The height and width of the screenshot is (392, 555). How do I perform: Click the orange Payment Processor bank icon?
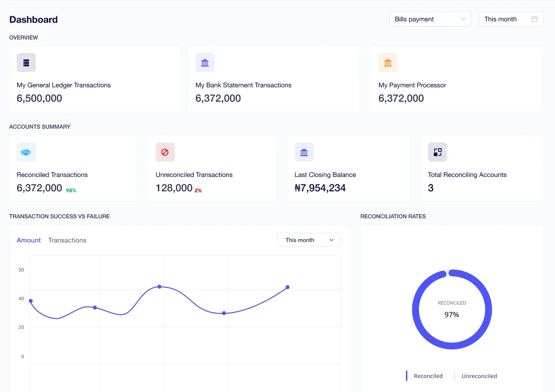(388, 63)
